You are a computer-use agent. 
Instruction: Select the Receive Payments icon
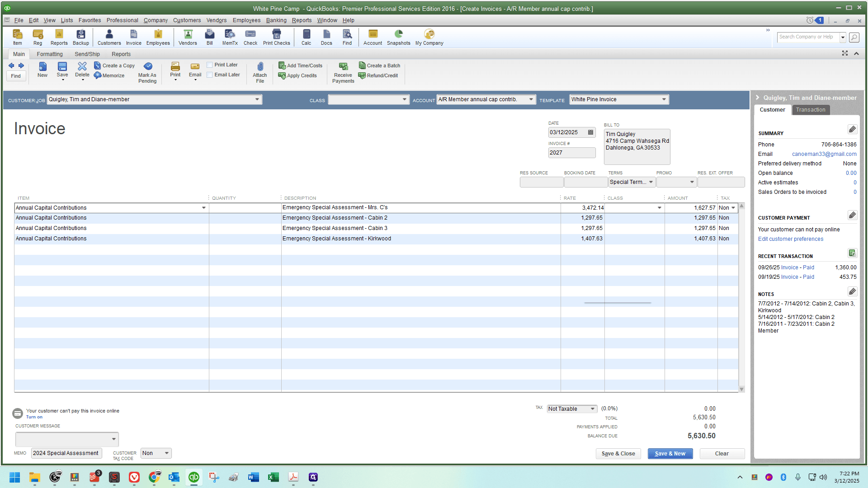coord(343,72)
